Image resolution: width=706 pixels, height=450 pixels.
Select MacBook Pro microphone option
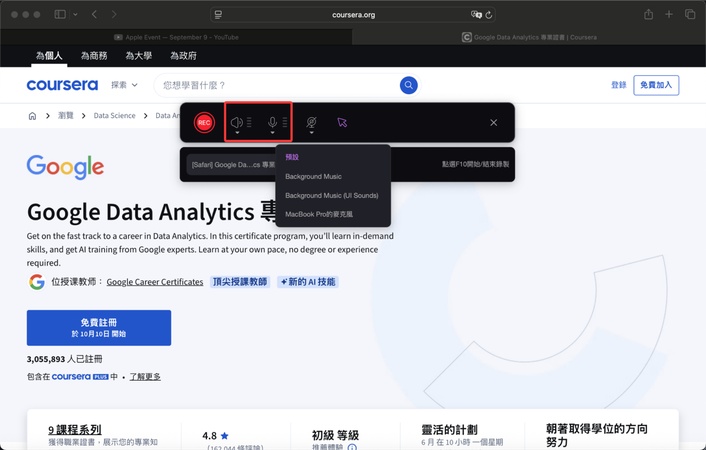click(x=318, y=214)
